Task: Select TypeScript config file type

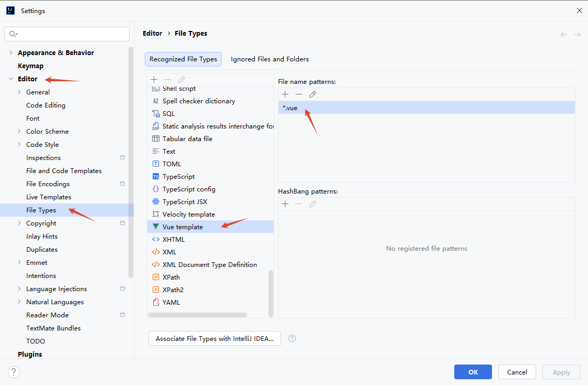Action: [x=210, y=189]
